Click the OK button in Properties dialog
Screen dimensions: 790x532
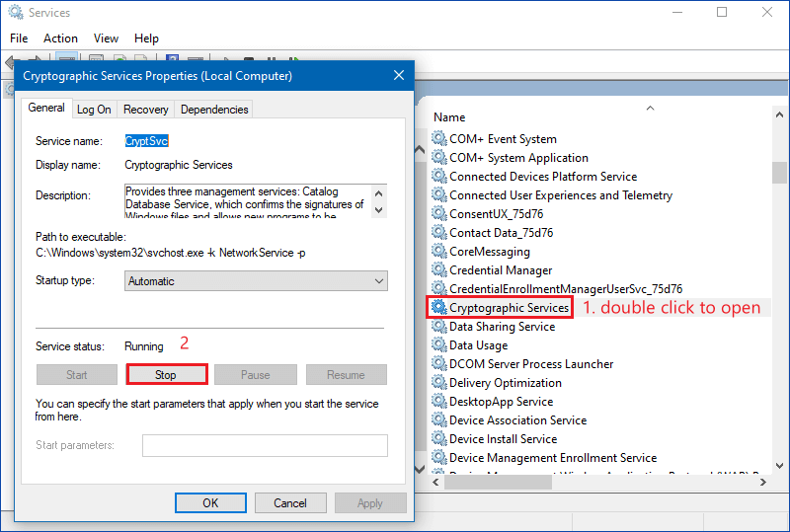click(x=210, y=502)
